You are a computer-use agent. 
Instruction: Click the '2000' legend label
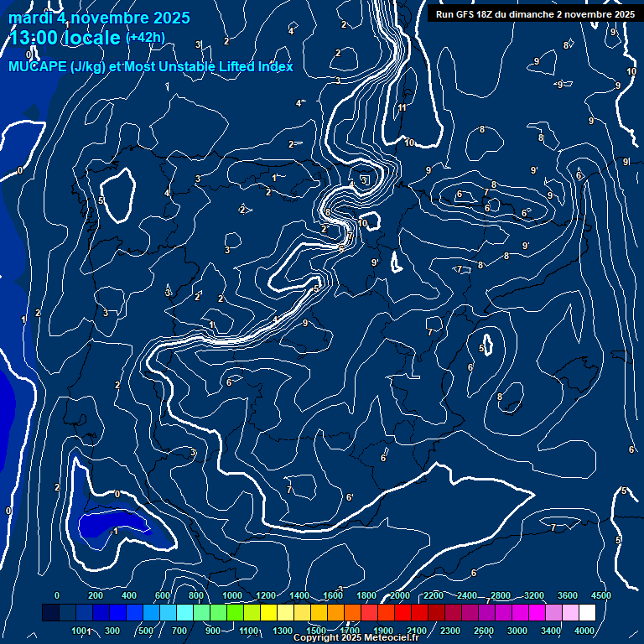pos(400,595)
